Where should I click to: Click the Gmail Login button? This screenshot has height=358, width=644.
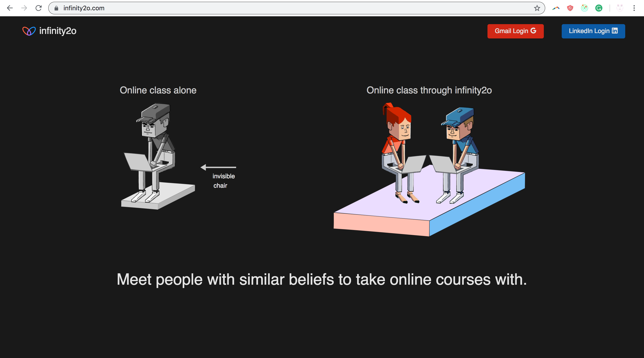pos(515,31)
